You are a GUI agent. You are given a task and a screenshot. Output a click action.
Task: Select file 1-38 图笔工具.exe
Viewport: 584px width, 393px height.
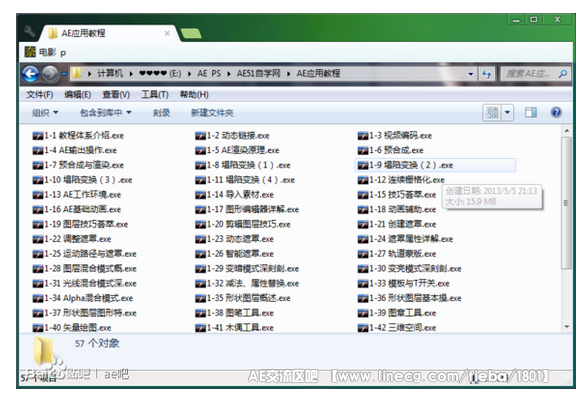(234, 313)
